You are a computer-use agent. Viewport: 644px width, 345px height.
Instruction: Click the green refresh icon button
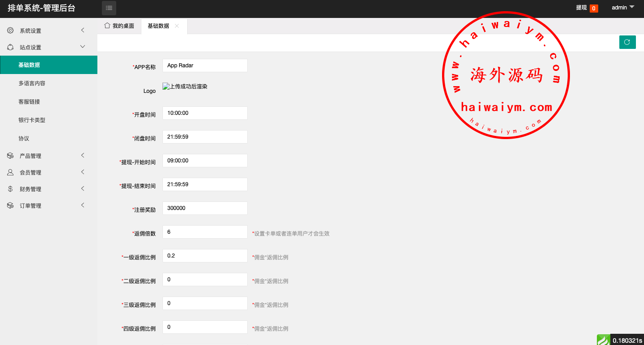pos(627,42)
